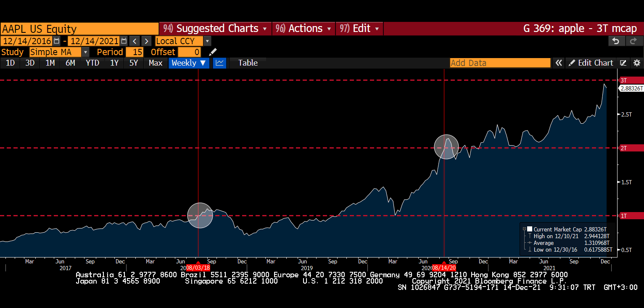Collapse toolbar with double chevron icon
The height and width of the screenshot is (308, 644).
pos(558,63)
